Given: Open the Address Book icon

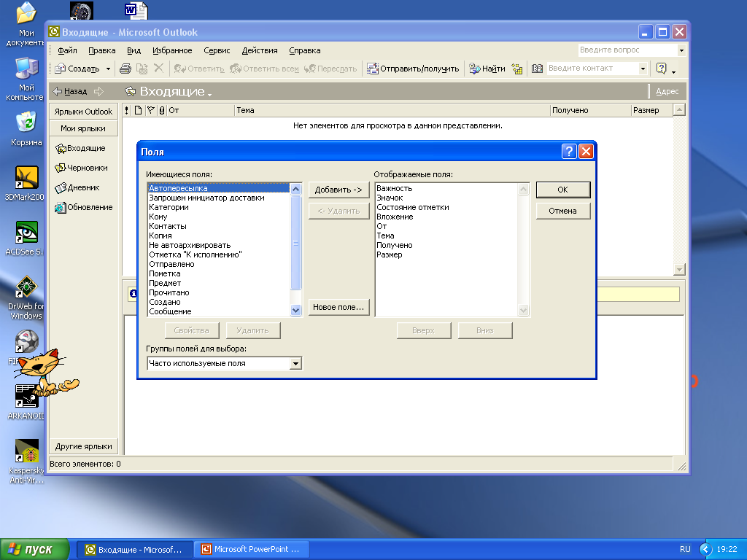Looking at the screenshot, I should pyautogui.click(x=537, y=69).
